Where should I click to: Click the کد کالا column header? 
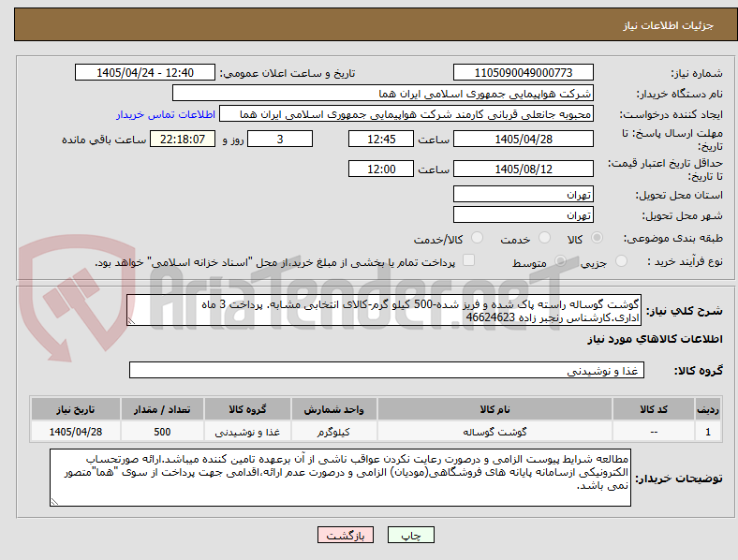654,409
